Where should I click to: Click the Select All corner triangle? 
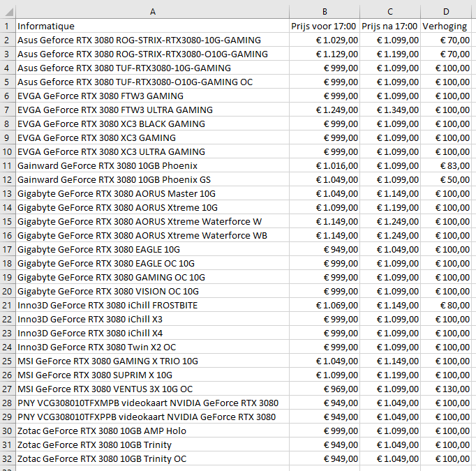(8, 12)
